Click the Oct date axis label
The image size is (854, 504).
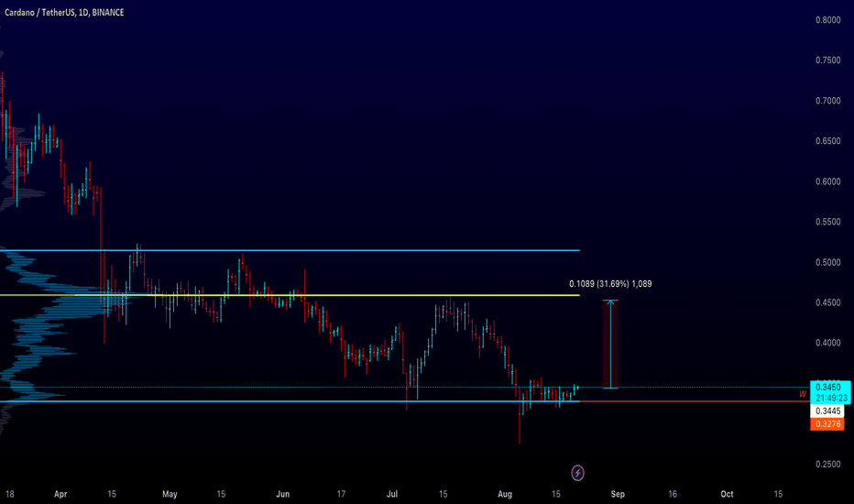pos(728,494)
